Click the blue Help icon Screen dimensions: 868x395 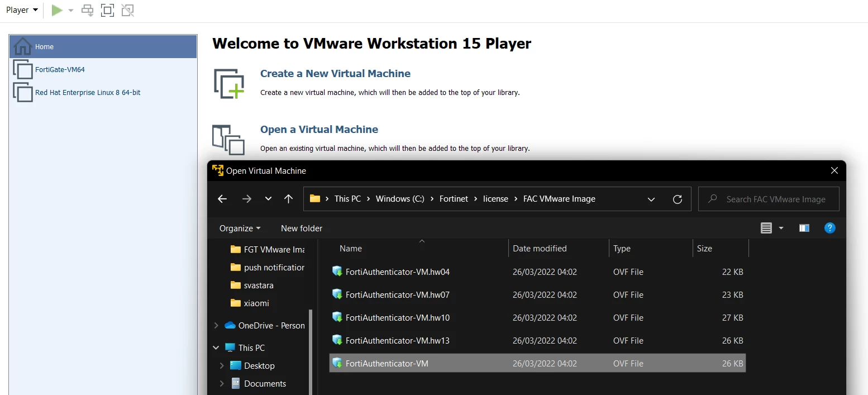(x=830, y=228)
